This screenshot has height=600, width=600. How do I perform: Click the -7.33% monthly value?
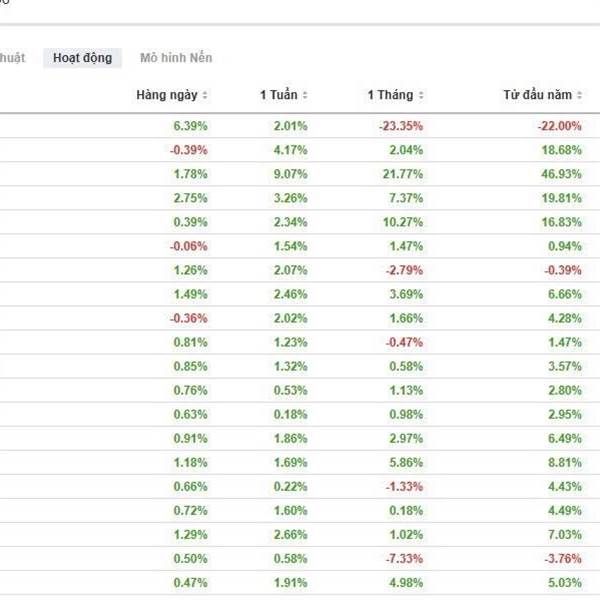404,558
